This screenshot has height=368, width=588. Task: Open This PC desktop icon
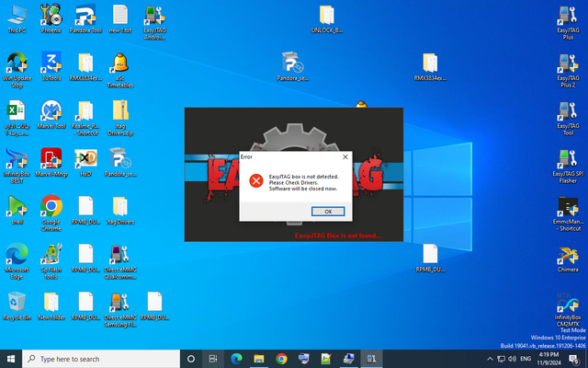click(17, 18)
